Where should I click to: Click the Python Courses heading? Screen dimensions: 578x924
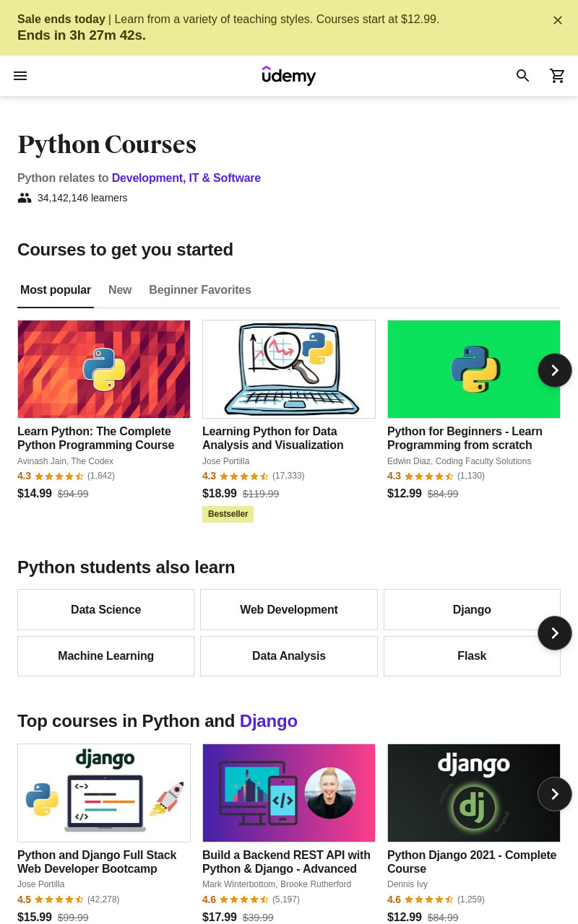pos(107,144)
